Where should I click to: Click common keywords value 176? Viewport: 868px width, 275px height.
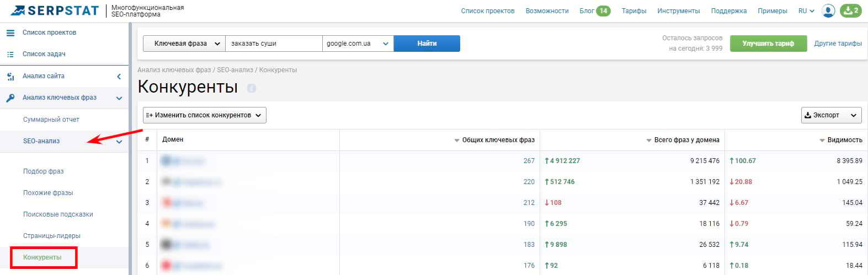point(529,266)
